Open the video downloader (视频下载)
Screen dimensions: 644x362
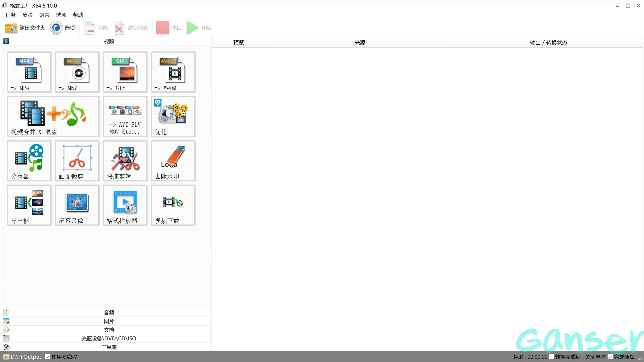[173, 205]
